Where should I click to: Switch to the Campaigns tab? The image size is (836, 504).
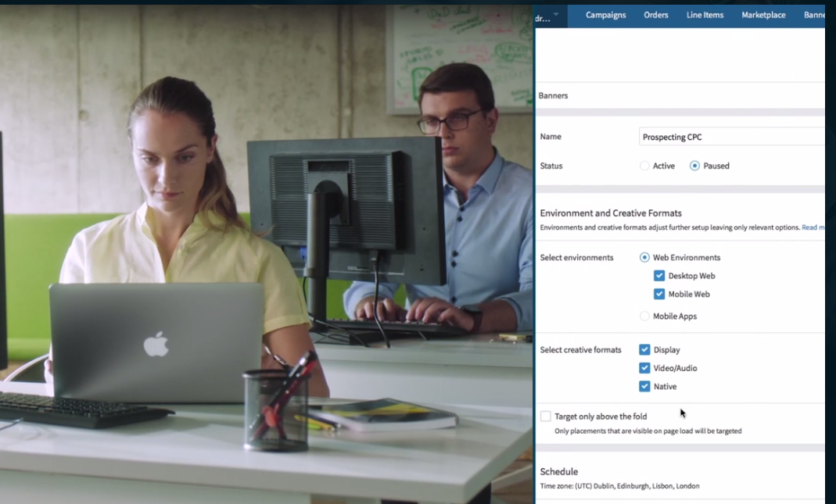coord(605,15)
